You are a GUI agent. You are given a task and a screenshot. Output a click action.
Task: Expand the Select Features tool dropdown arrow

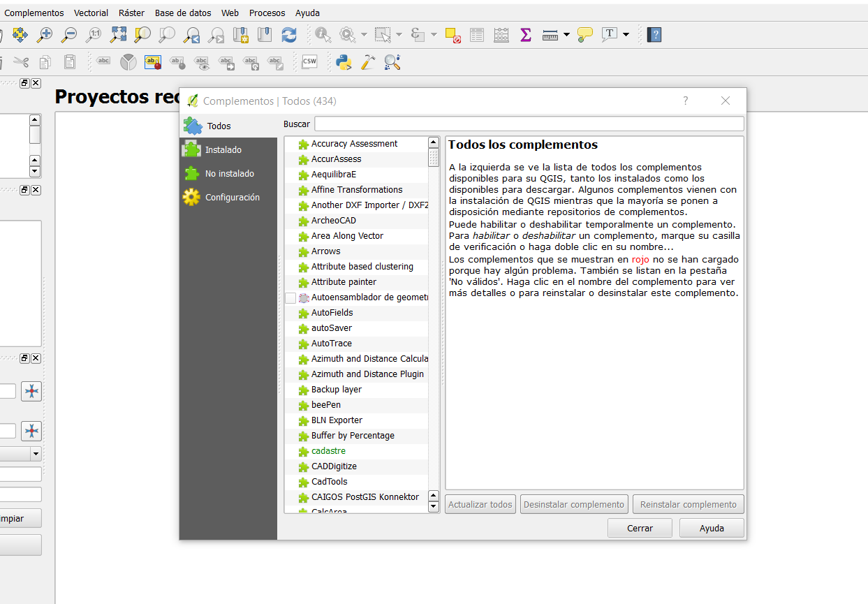399,34
